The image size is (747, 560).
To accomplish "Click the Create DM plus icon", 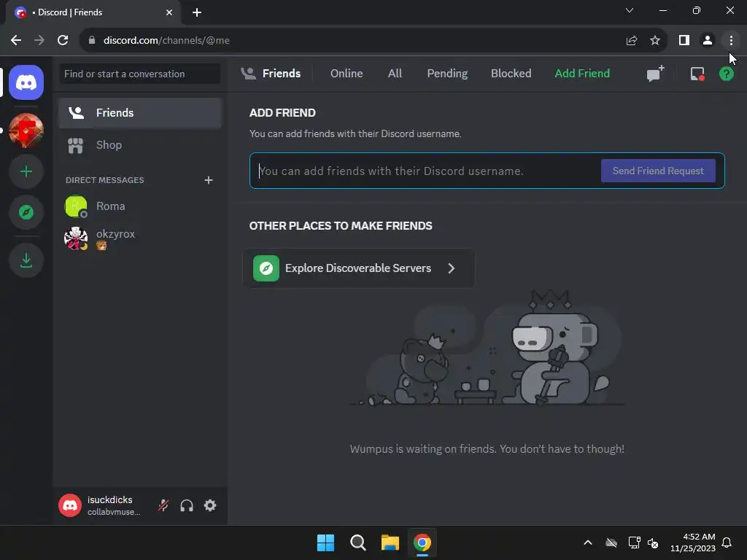I will click(208, 180).
